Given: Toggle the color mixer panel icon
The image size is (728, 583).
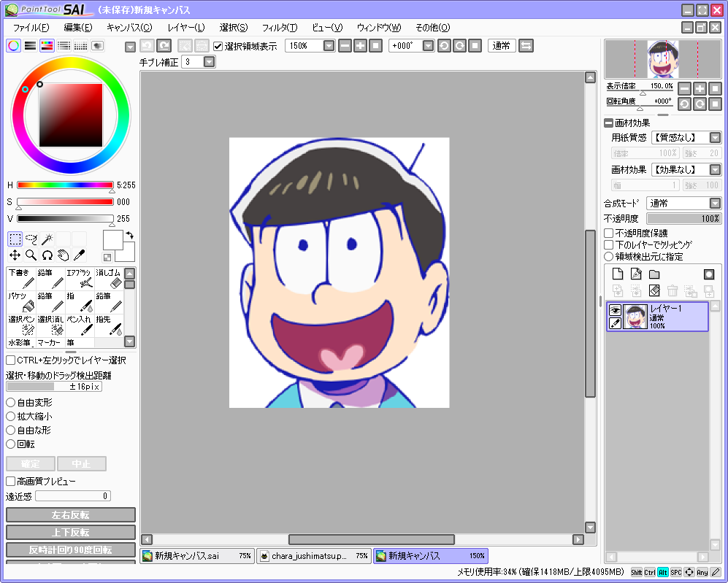Looking at the screenshot, I should (64, 45).
